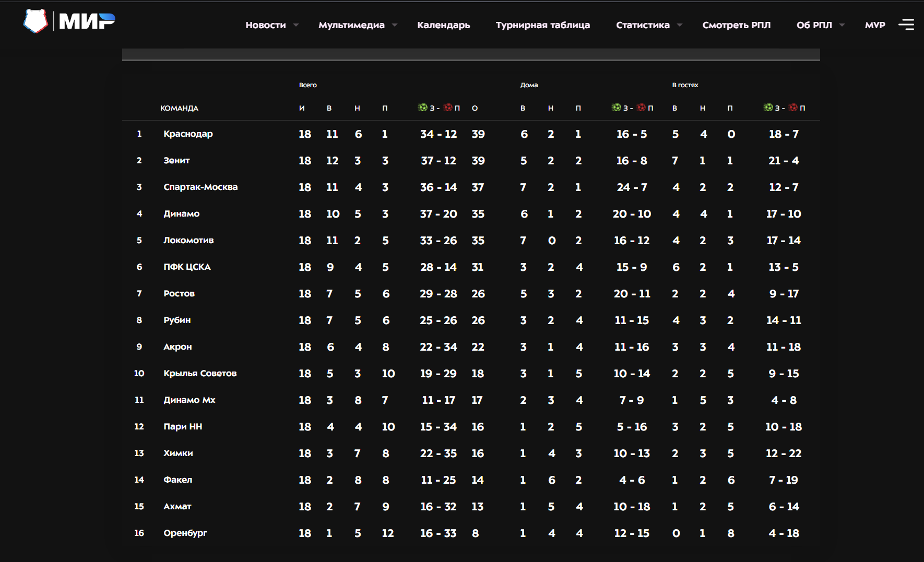Viewport: 924px width, 562px height.
Task: Click the И games-played column header
Action: tap(302, 108)
